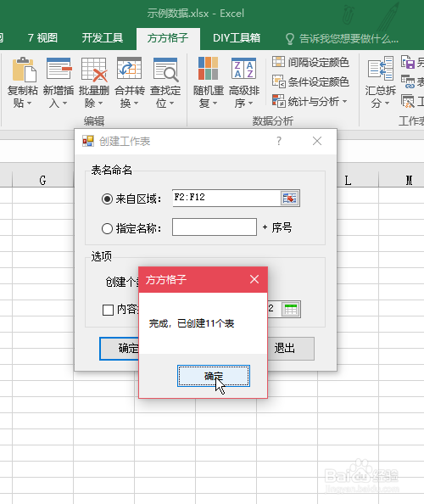Switch to the 开发工具 ribbon tab
Viewport: 424px width, 504px height.
pyautogui.click(x=102, y=38)
